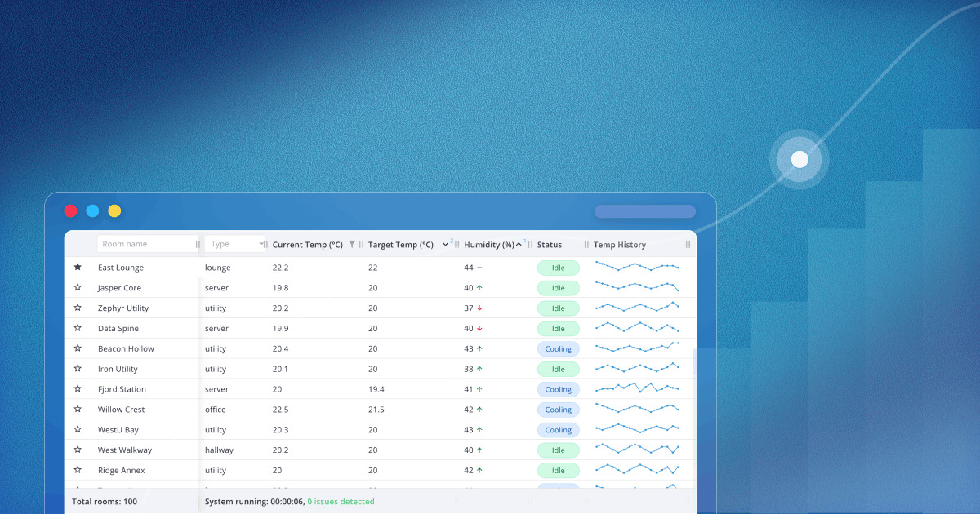This screenshot has height=514, width=980.
Task: Open the Type column dropdown
Action: click(x=261, y=243)
